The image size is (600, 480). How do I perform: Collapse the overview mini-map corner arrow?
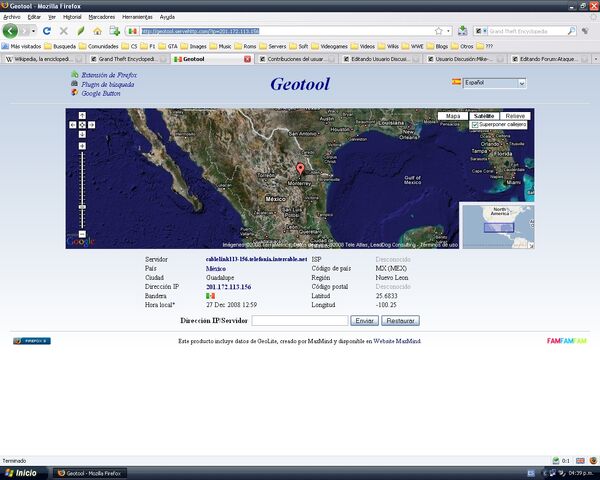click(x=531, y=245)
